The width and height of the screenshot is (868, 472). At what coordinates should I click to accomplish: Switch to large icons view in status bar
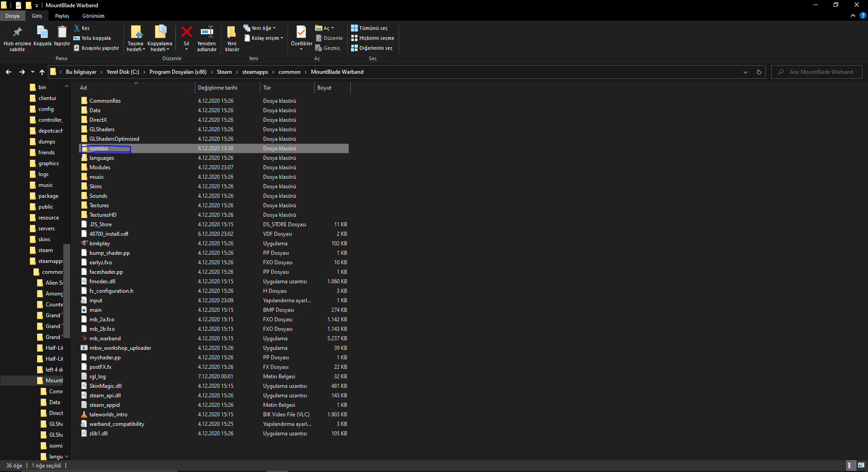pos(861,465)
